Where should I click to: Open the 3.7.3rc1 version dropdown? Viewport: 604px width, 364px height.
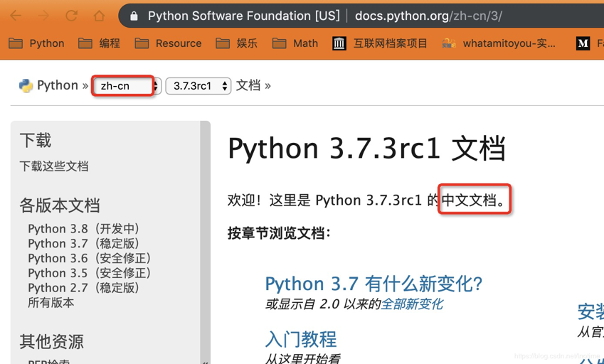point(198,86)
